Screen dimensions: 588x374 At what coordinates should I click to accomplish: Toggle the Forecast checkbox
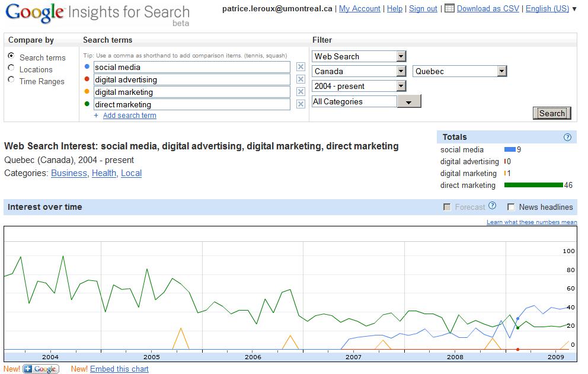coord(447,207)
